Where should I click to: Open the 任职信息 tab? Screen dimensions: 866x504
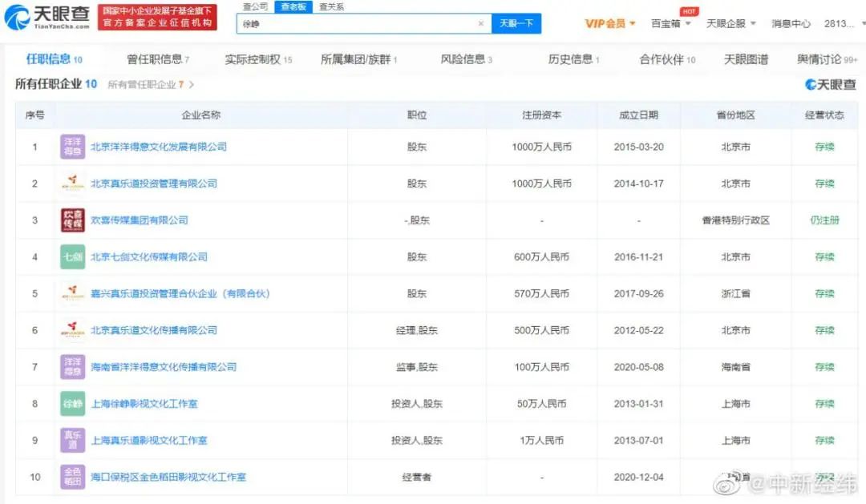pyautogui.click(x=55, y=59)
